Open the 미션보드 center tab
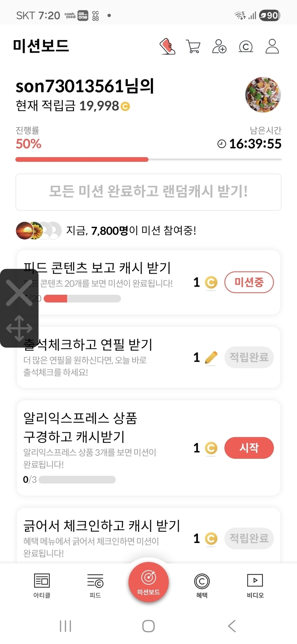This screenshot has height=644, width=297. coord(148,582)
